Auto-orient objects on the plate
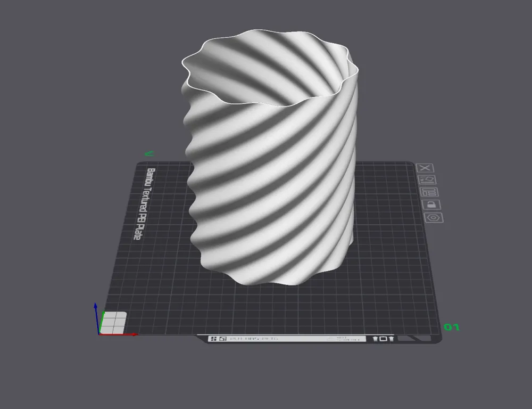 point(427,179)
